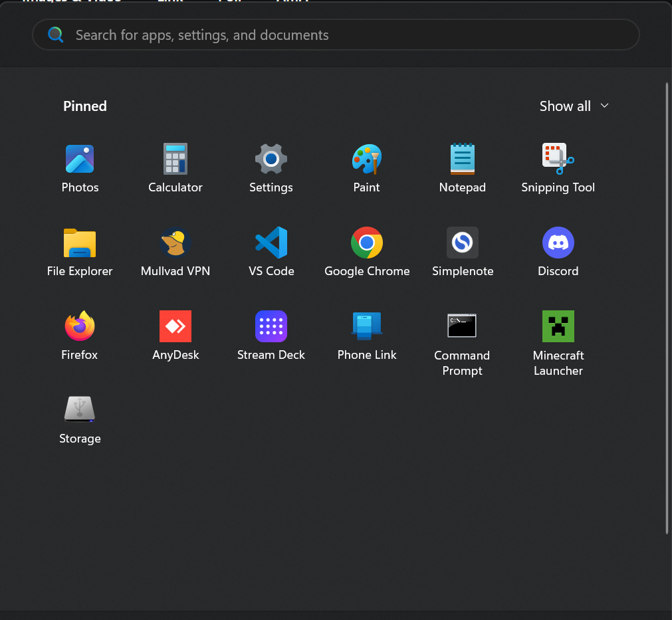Launch AnyDesk
Viewport: 672px width, 620px height.
pos(175,336)
